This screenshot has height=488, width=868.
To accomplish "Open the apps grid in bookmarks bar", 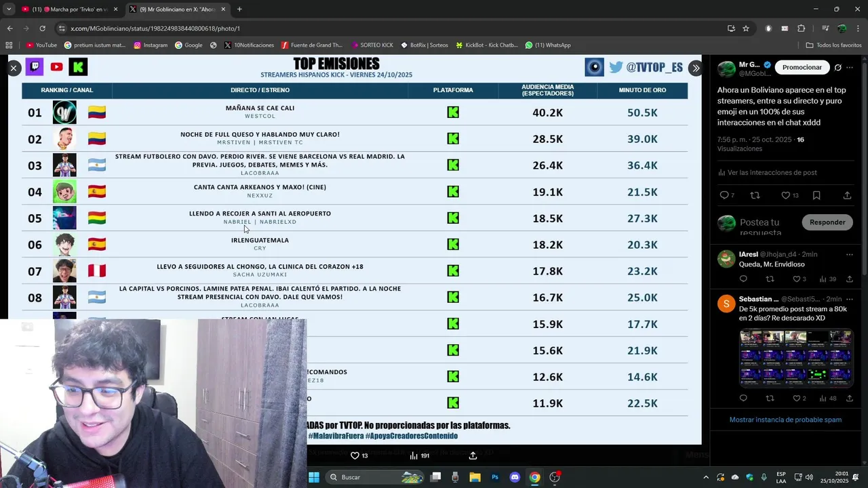I will click(x=9, y=45).
